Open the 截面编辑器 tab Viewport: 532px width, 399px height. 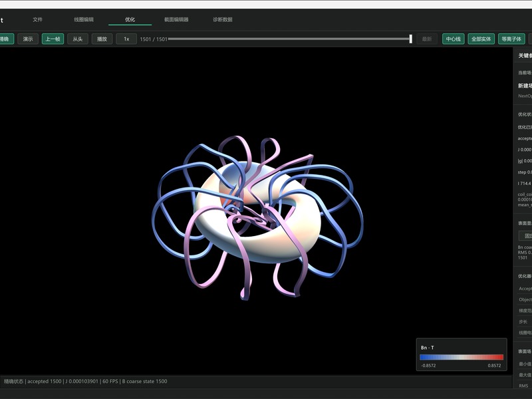pyautogui.click(x=176, y=20)
